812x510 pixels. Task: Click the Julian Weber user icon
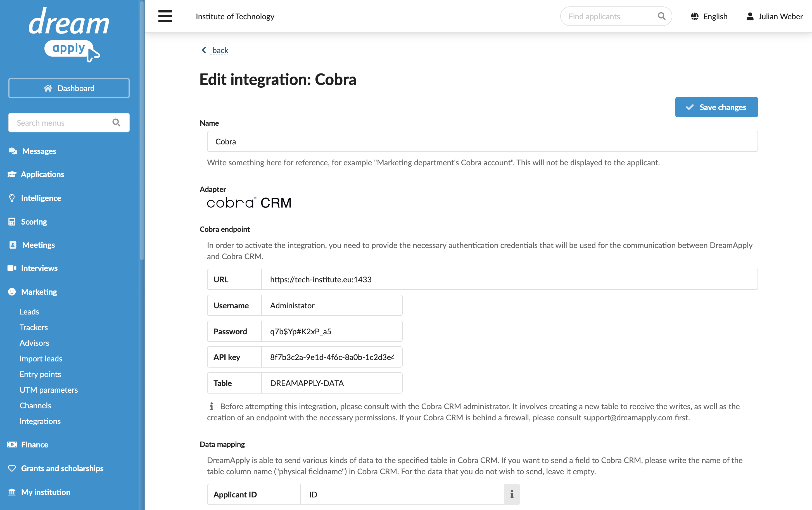tap(750, 16)
